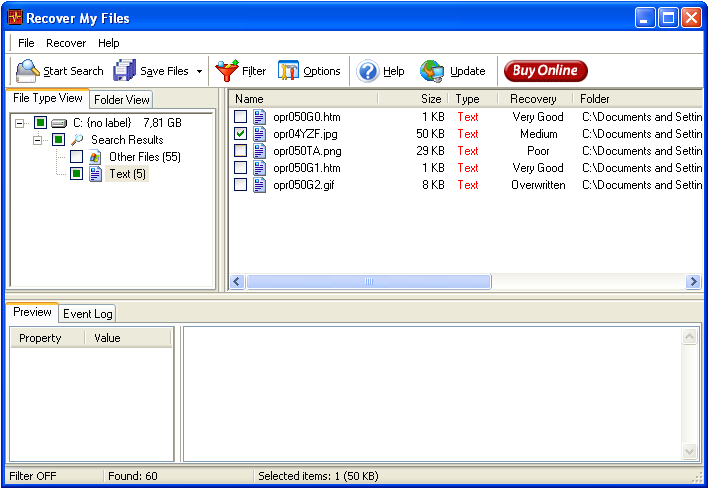Click the Overwritten recovery value
Image resolution: width=709 pixels, height=489 pixels.
[x=538, y=185]
